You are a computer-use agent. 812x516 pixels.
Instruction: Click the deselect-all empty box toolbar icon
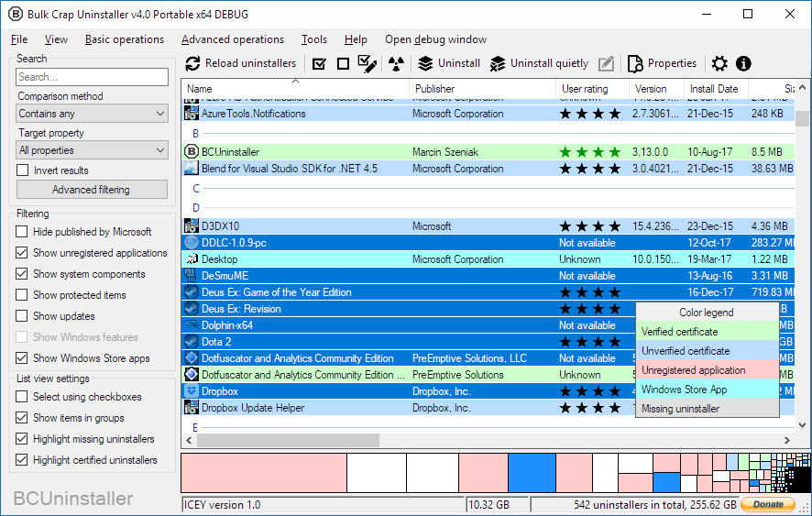343,63
